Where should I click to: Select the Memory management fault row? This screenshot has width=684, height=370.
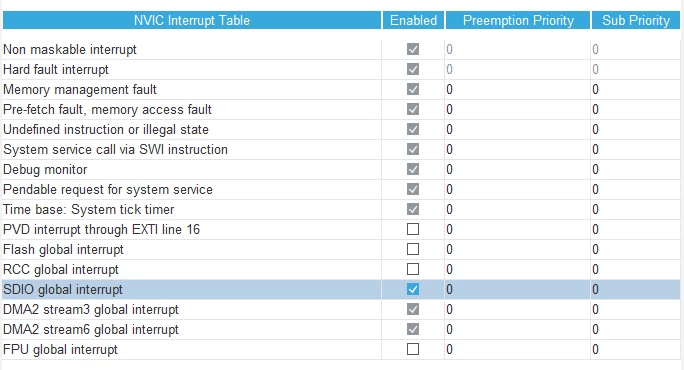pyautogui.click(x=341, y=89)
